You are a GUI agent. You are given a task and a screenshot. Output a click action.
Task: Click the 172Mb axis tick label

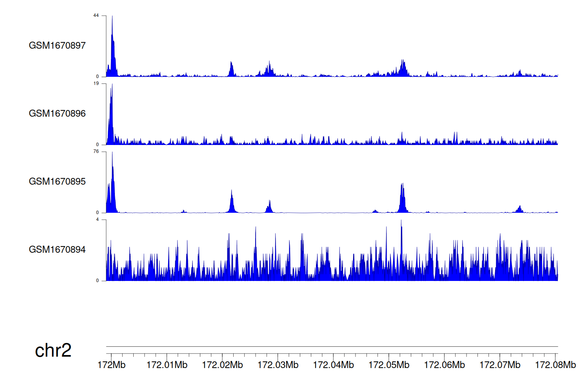pyautogui.click(x=111, y=365)
